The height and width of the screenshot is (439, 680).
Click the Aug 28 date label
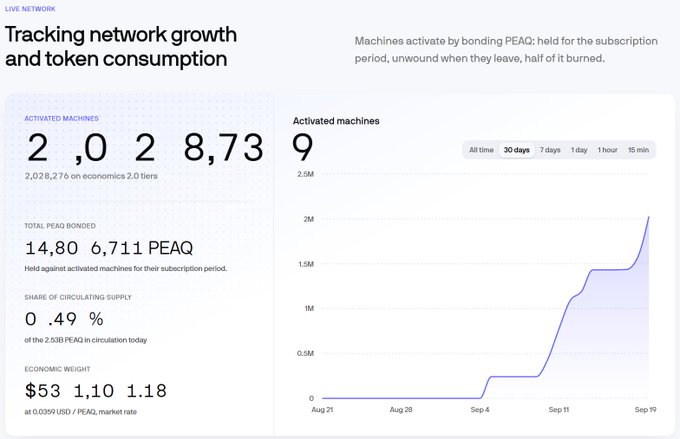click(x=401, y=410)
